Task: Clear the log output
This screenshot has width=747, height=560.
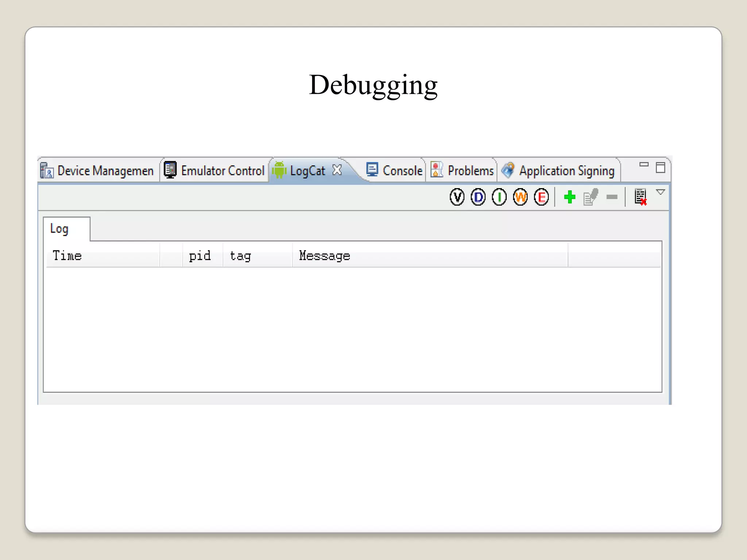Action: (x=640, y=197)
